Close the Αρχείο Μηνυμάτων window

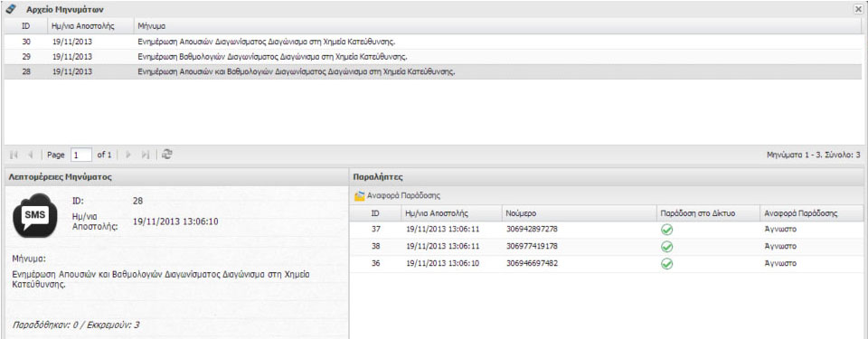tap(858, 9)
